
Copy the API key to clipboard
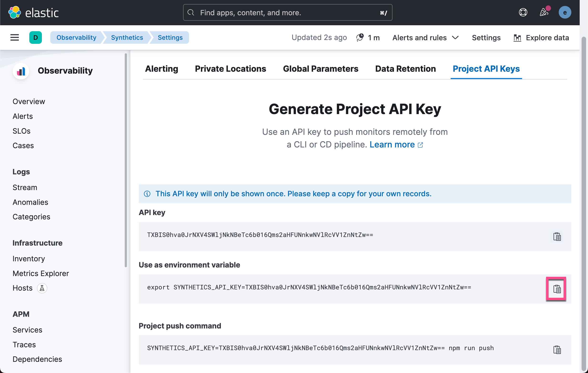coord(557,237)
